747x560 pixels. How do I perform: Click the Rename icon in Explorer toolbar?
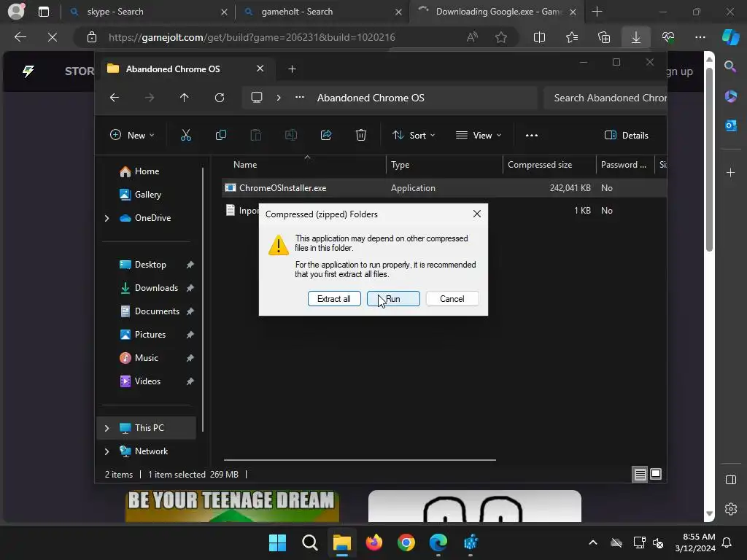(290, 135)
